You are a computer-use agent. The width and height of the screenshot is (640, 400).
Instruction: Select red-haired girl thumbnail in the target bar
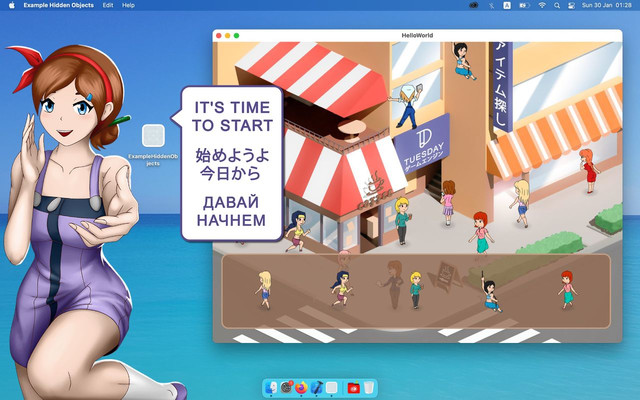click(567, 290)
